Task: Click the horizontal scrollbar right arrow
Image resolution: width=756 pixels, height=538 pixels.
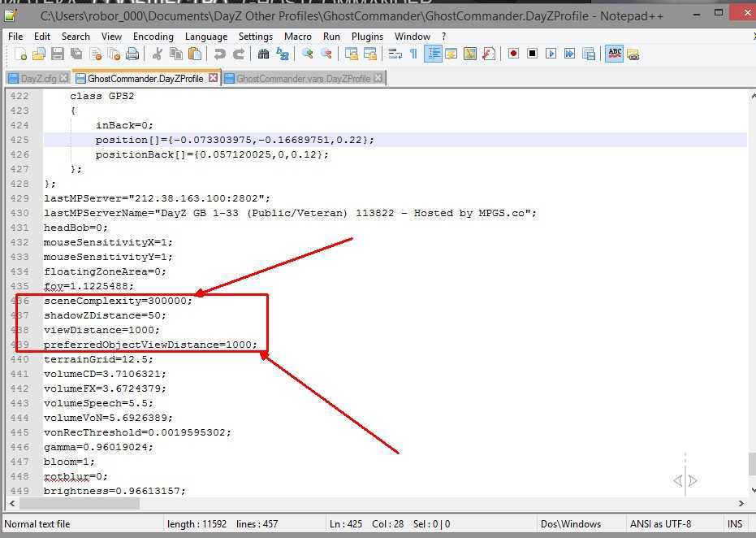Action: click(x=740, y=504)
